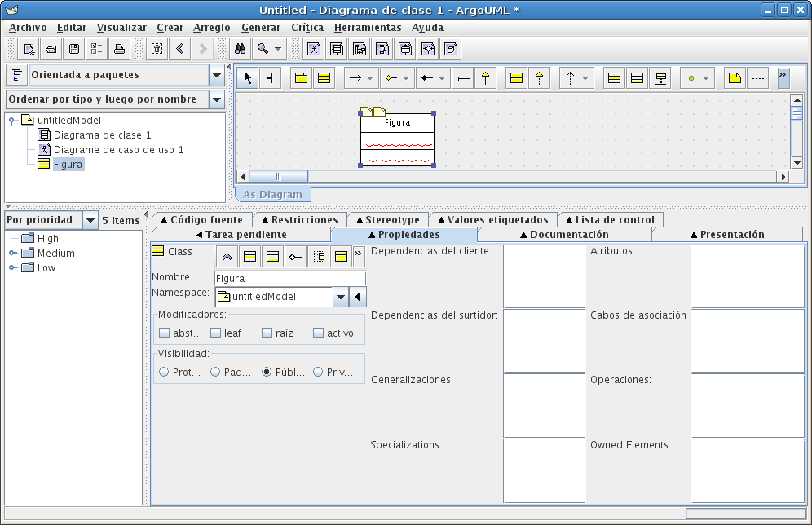Open the Generar menu
The width and height of the screenshot is (812, 525).
tap(261, 28)
